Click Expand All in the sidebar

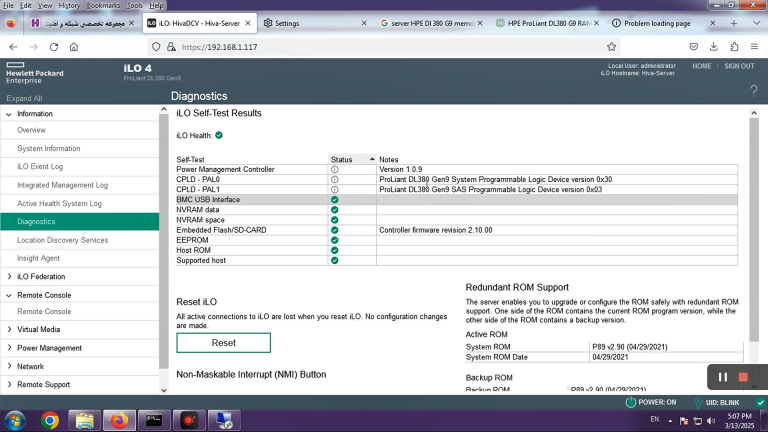(x=24, y=98)
